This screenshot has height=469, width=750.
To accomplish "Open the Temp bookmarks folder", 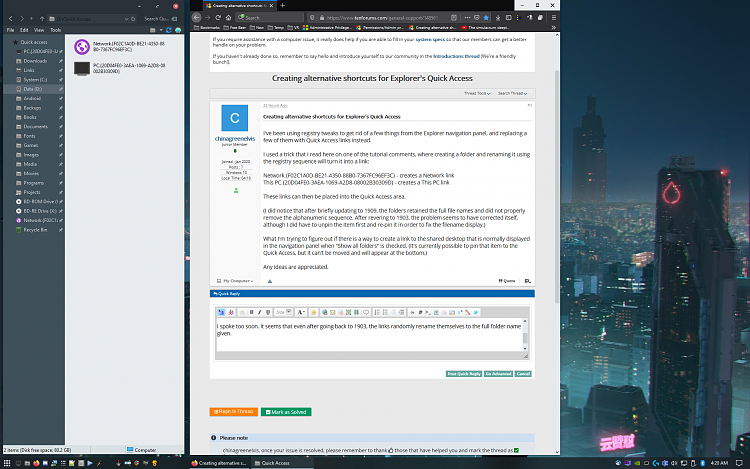I will 276,28.
